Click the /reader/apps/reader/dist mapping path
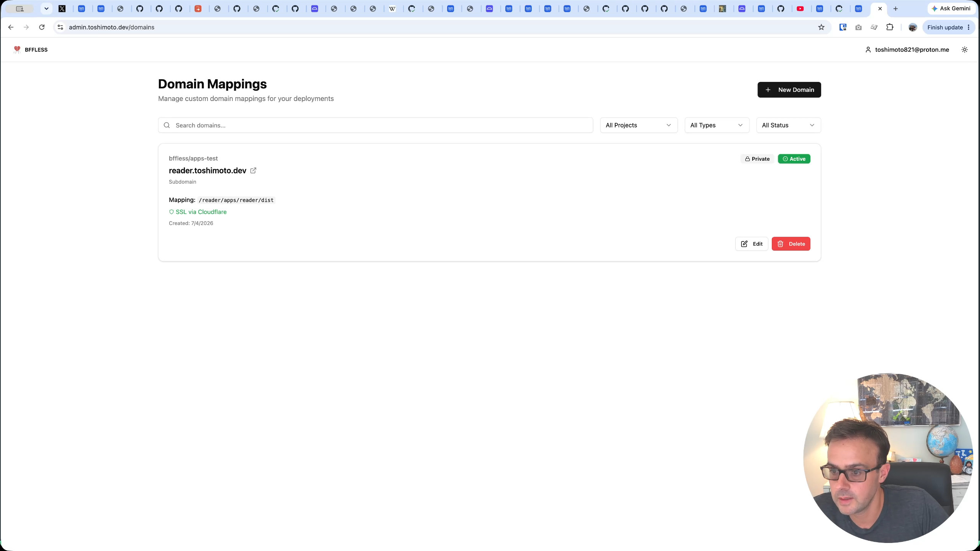980x551 pixels. [x=236, y=200]
